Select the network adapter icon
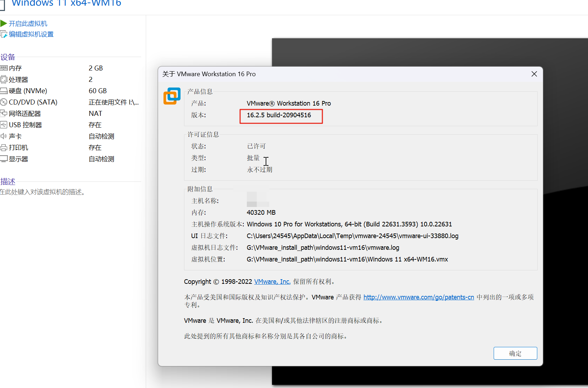Screen dimensions: 588x388 coord(4,113)
